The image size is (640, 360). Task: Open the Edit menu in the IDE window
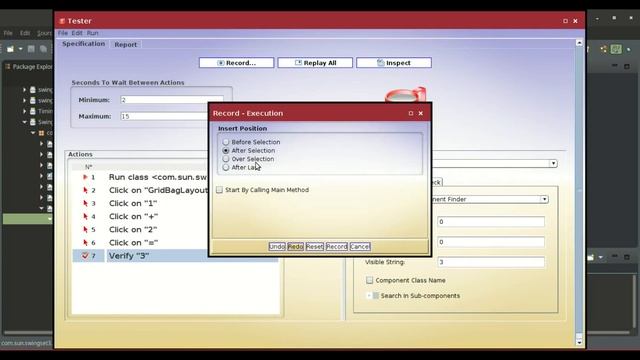click(25, 33)
